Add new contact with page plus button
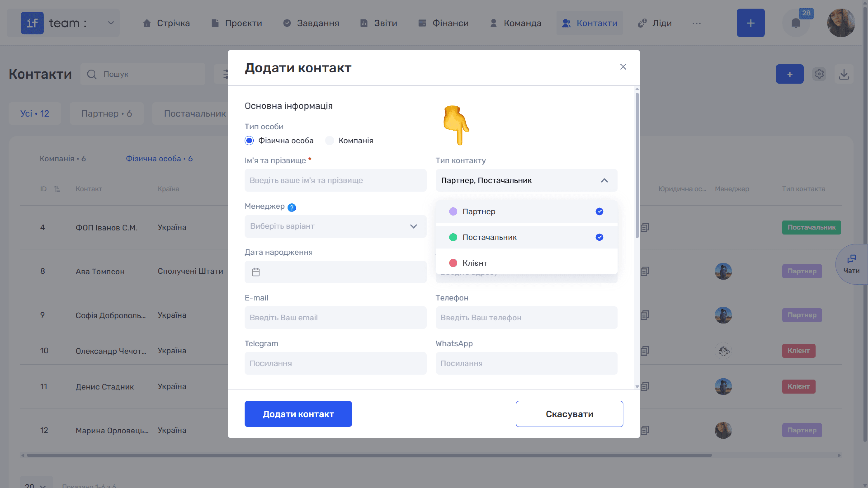Image resolution: width=868 pixels, height=488 pixels. click(x=790, y=74)
